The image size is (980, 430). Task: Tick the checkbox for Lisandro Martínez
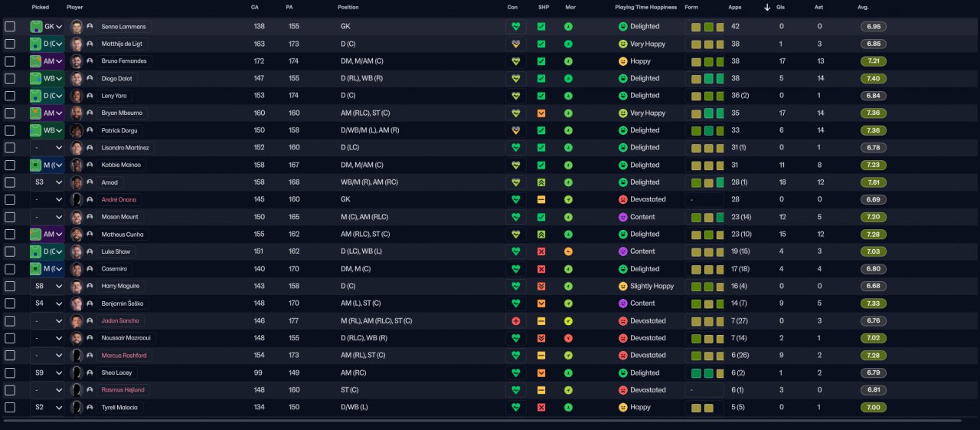(10, 147)
